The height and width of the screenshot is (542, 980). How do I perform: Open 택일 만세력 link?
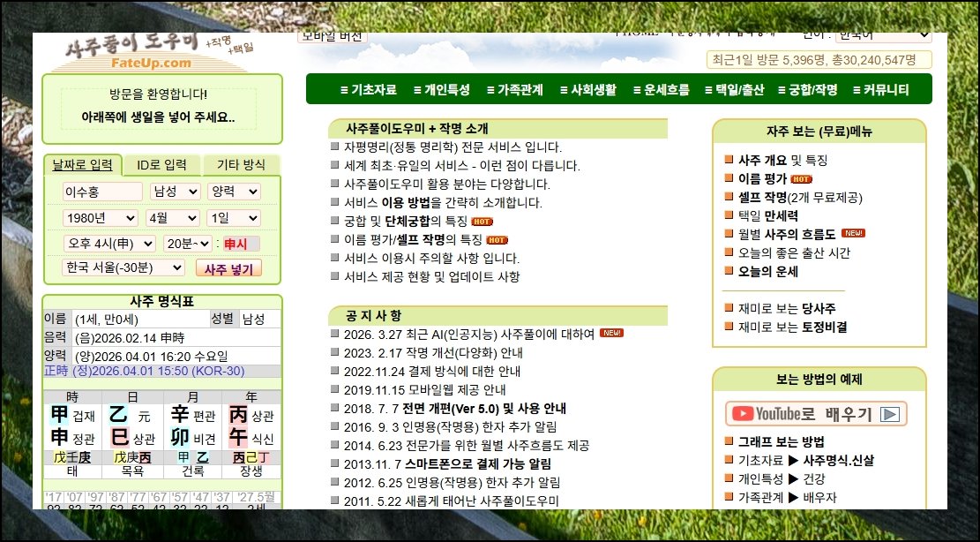768,215
